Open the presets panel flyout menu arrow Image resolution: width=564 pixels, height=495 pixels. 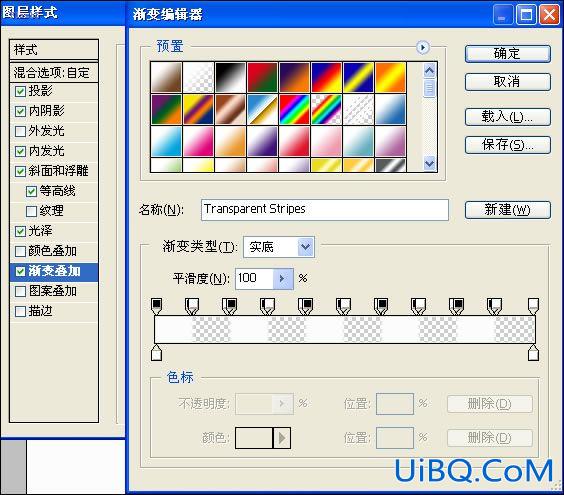423,47
